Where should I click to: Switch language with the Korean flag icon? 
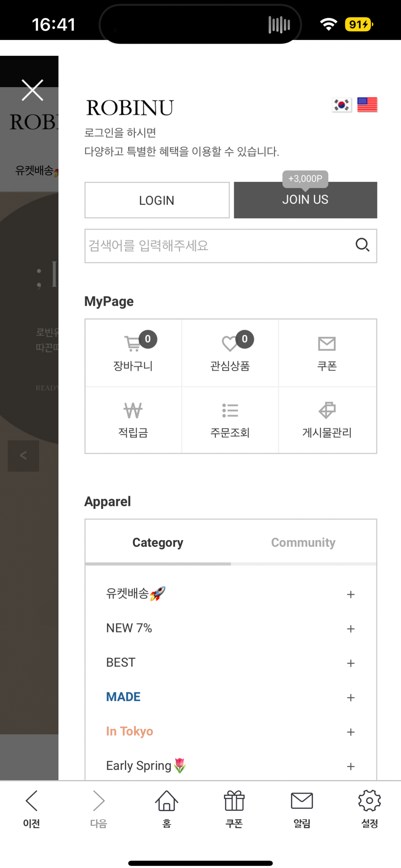(x=342, y=105)
